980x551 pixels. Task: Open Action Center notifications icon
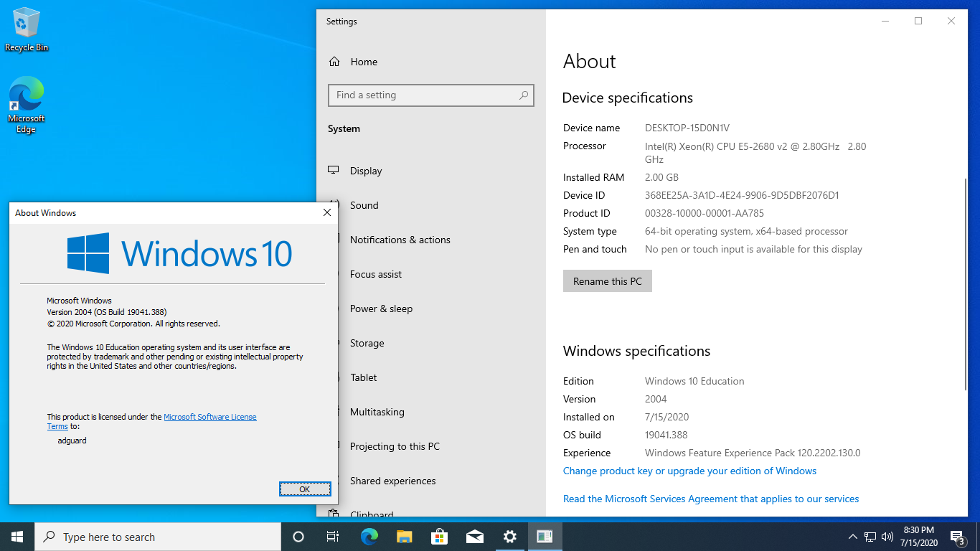click(957, 537)
